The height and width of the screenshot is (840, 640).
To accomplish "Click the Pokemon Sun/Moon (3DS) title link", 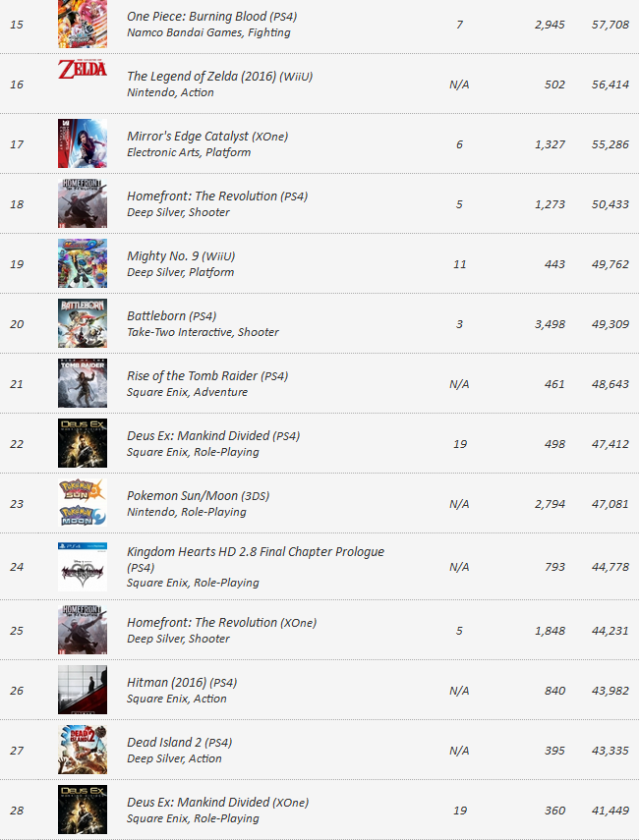I will 198,496.
